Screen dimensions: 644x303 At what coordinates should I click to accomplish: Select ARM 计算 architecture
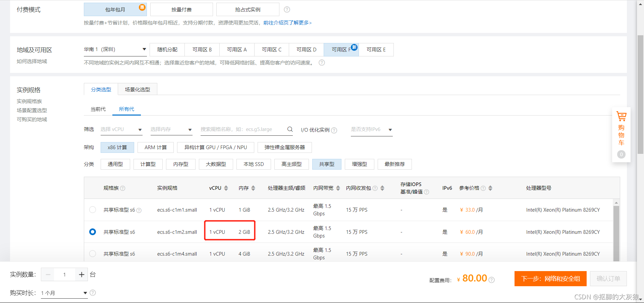click(156, 147)
